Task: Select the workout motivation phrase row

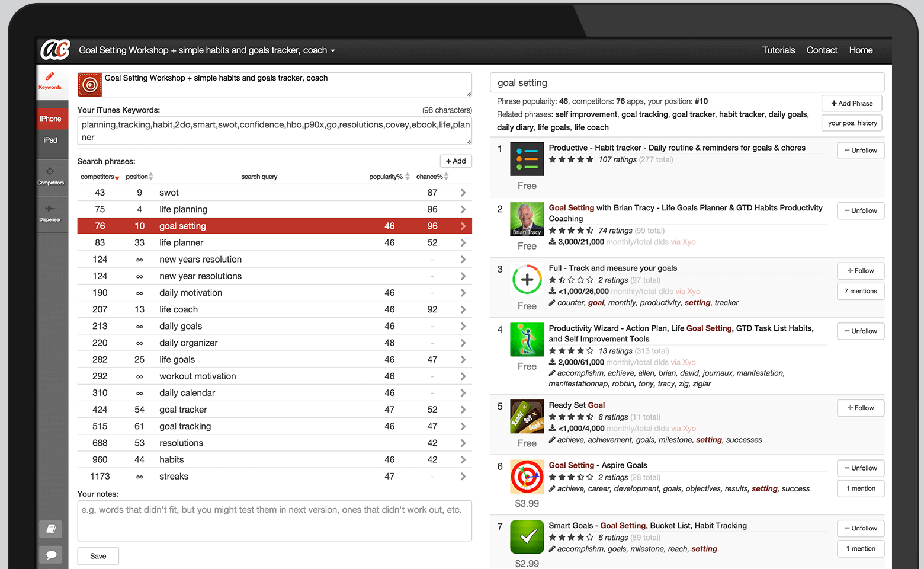Action: coord(275,376)
